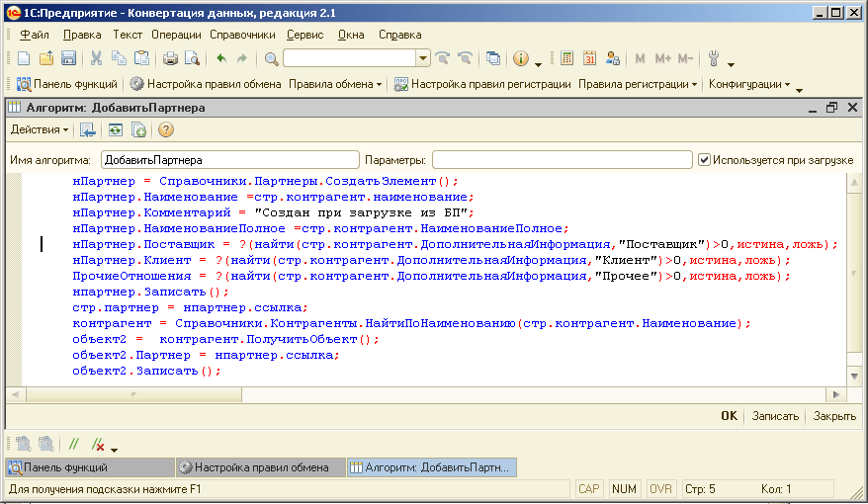Click the Имя алгоритма input field
868x504 pixels.
[230, 160]
